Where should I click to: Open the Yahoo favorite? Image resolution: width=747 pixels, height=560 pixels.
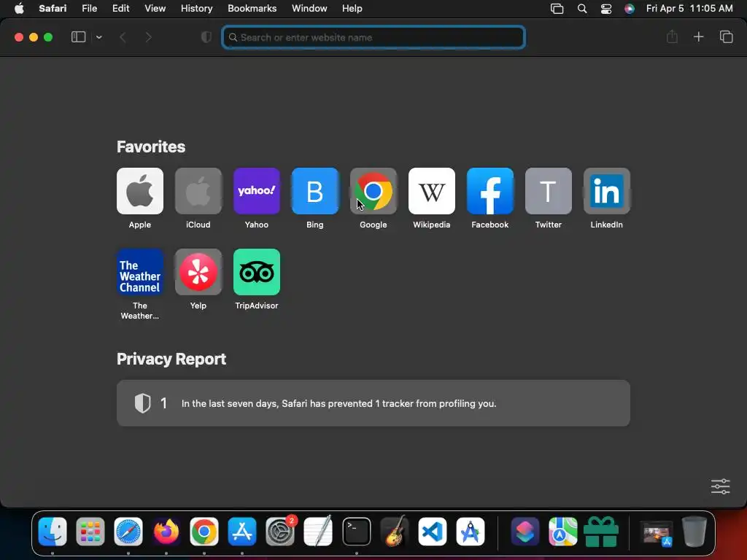pos(256,191)
